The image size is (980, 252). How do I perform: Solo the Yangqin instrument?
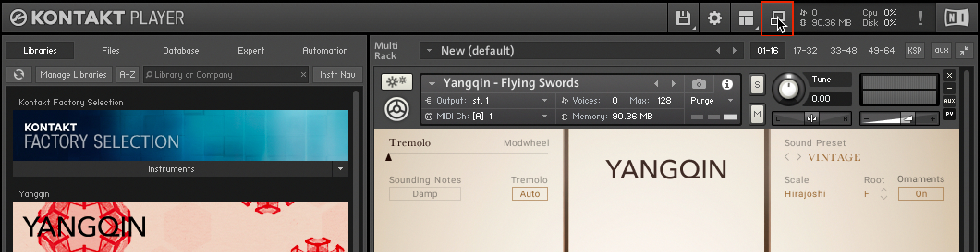coord(757,85)
